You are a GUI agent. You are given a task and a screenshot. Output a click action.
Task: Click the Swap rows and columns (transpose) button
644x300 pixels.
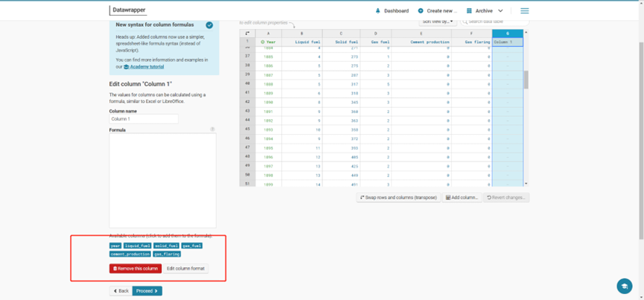click(398, 197)
